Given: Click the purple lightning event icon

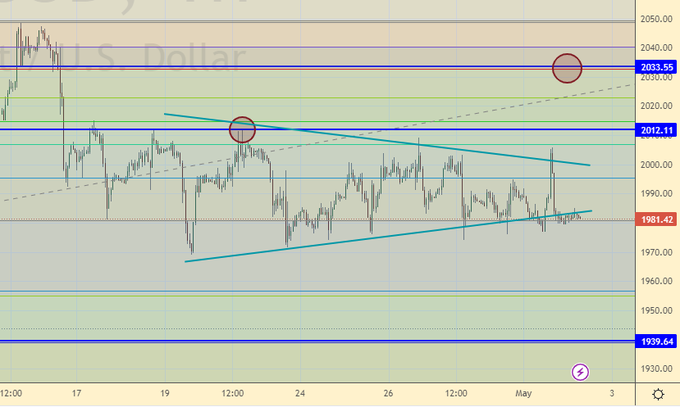Looking at the screenshot, I should pyautogui.click(x=581, y=372).
